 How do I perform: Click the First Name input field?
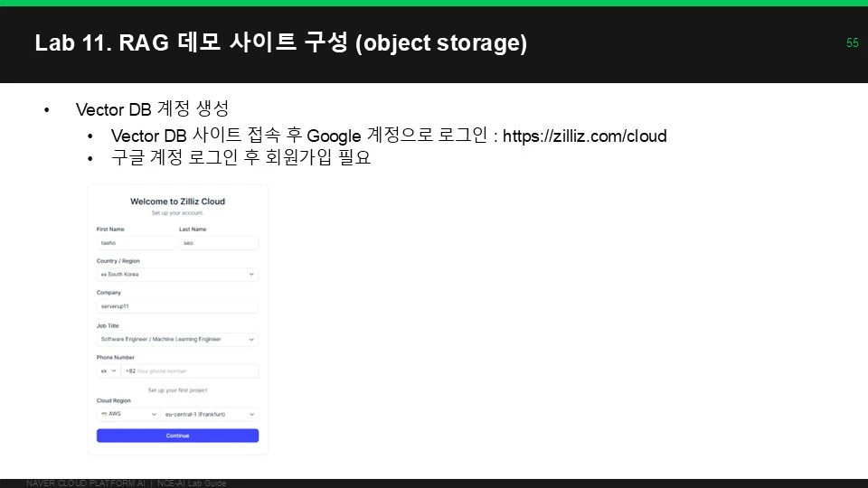pyautogui.click(x=137, y=243)
